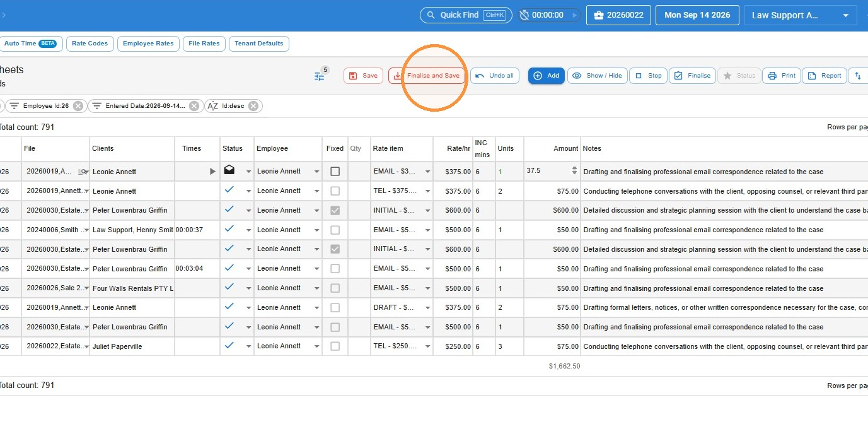This screenshot has height=436, width=868.
Task: Toggle Fixed checkbox in first Leonie Annett row
Action: click(x=335, y=171)
